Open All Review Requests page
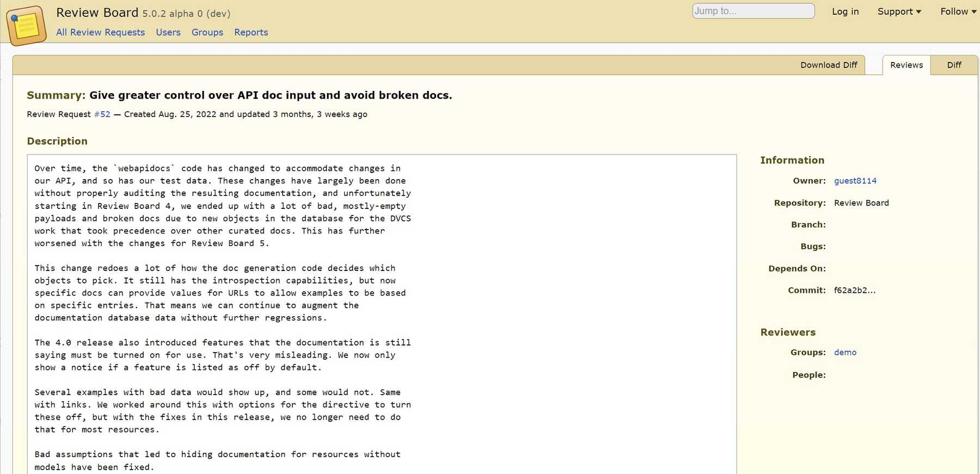This screenshot has width=980, height=474. (x=100, y=32)
